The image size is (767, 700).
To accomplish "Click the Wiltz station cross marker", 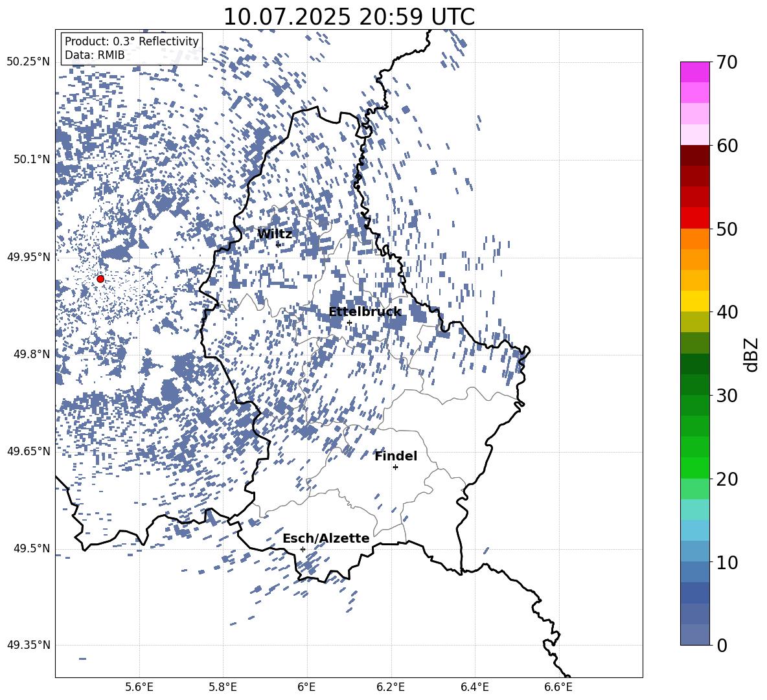I will [278, 245].
